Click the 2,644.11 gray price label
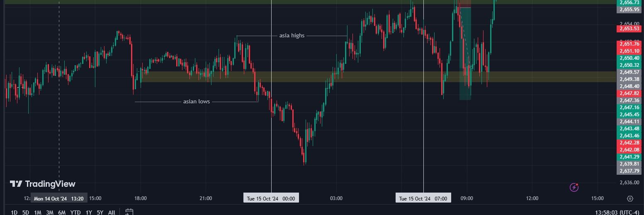Viewport: 644px width, 215px height. (x=629, y=122)
